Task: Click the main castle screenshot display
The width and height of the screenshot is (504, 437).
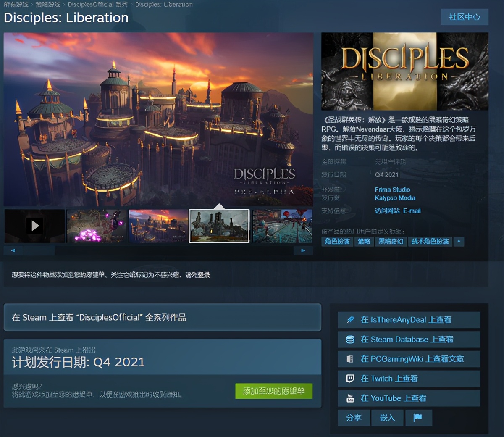Action: [159, 119]
